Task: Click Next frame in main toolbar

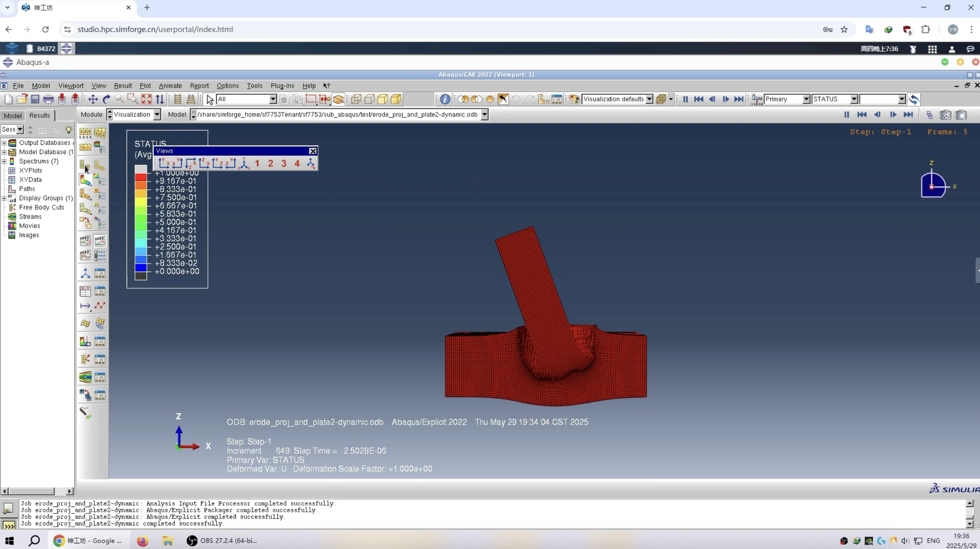Action: pyautogui.click(x=725, y=99)
